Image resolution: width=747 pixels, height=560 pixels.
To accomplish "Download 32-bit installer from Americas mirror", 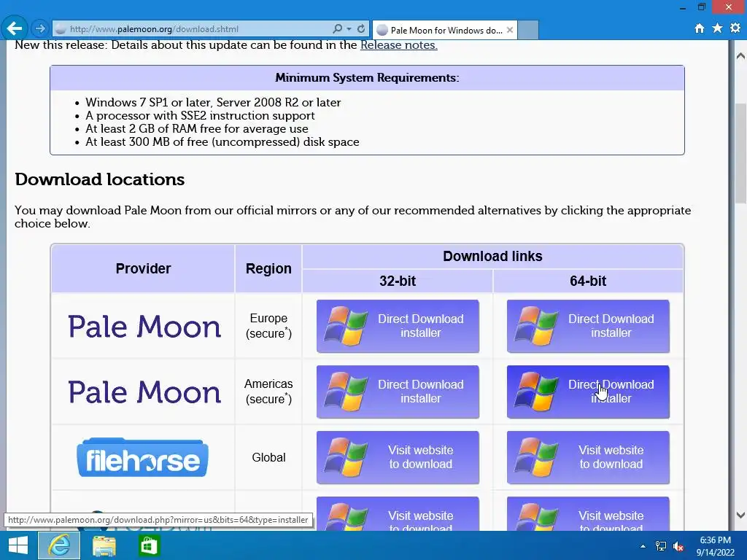I will coord(398,392).
